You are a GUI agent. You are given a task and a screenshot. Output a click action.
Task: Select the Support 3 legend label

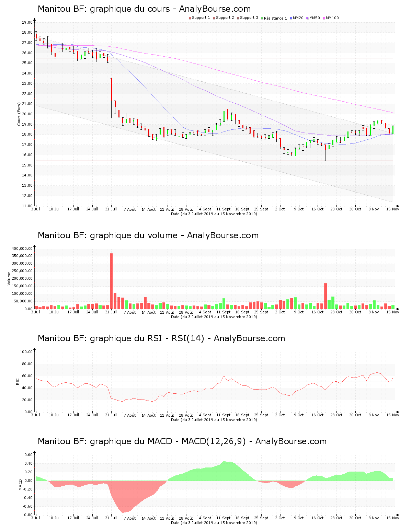click(249, 18)
